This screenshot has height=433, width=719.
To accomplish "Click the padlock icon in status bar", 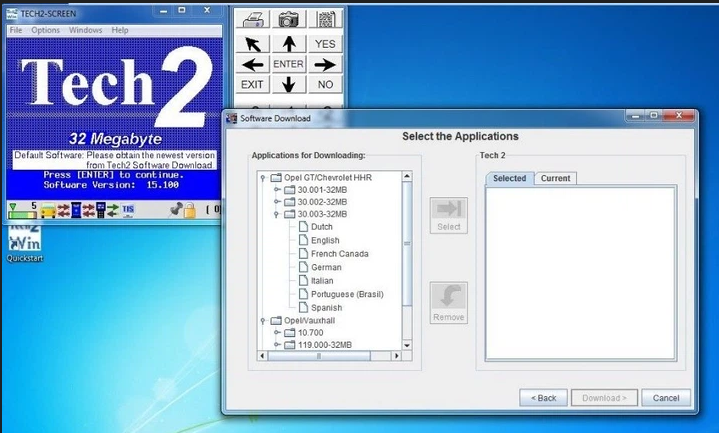I will (x=189, y=210).
